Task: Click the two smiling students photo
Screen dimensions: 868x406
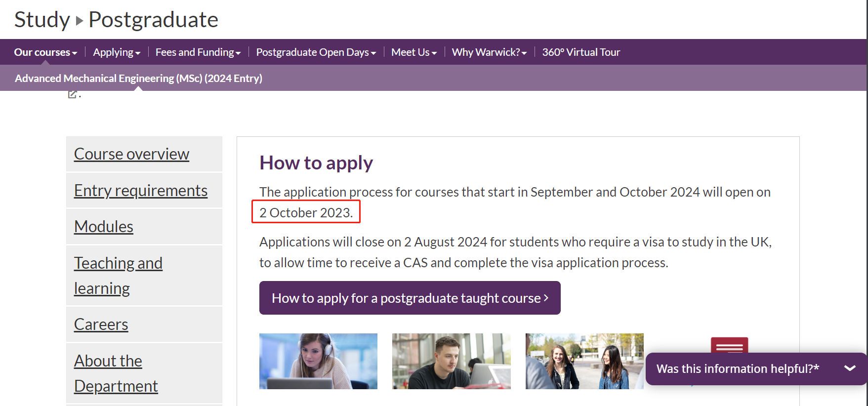Action: 584,361
